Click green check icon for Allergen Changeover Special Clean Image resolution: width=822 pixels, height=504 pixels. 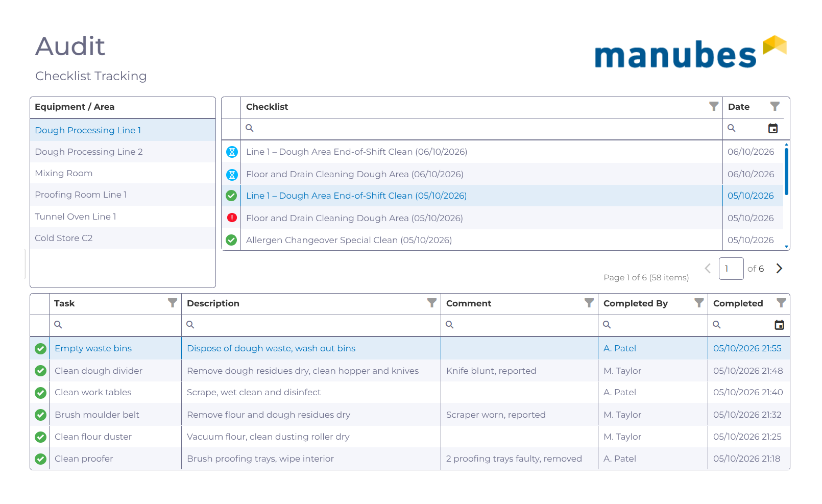[231, 240]
